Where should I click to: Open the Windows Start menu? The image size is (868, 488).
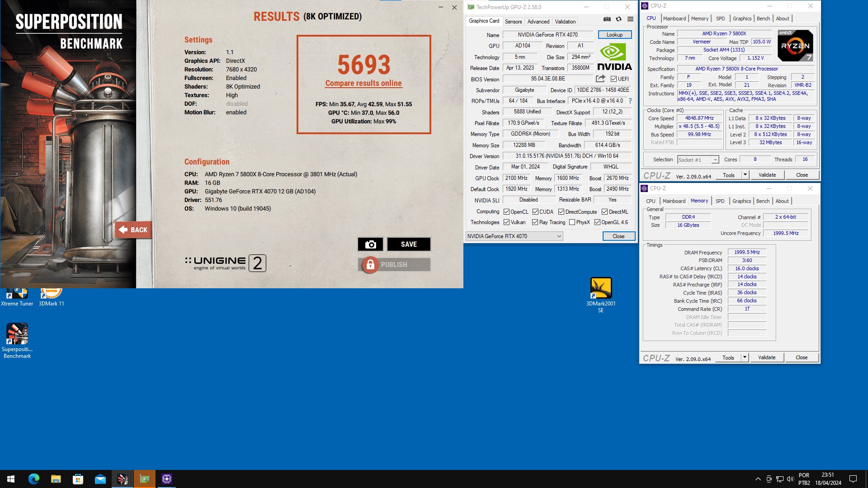(x=11, y=479)
